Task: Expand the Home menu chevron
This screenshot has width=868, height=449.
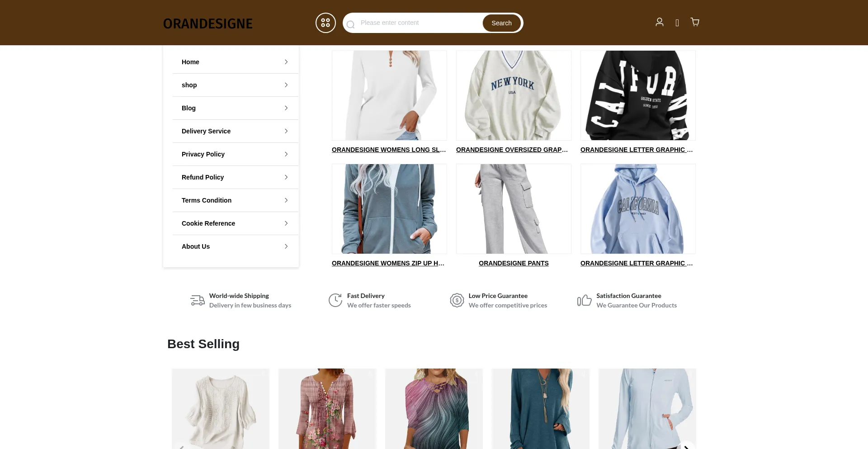Action: click(286, 62)
